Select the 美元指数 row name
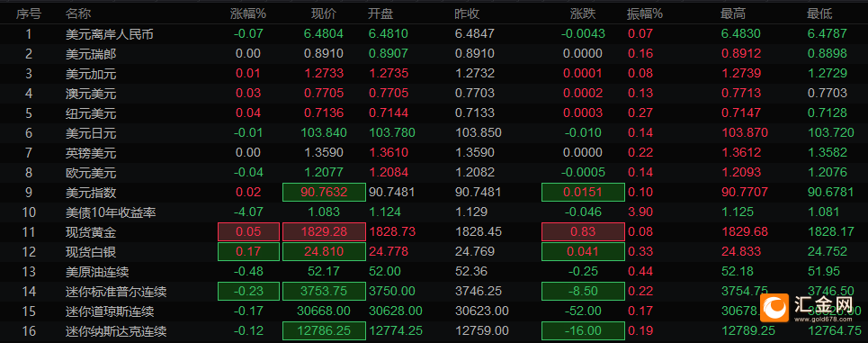The height and width of the screenshot is (343, 868). pos(91,193)
